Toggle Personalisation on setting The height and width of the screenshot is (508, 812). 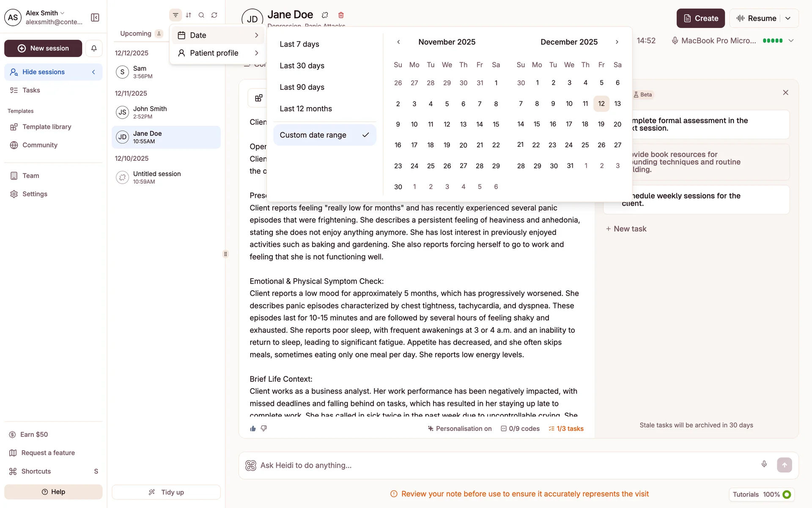460,428
